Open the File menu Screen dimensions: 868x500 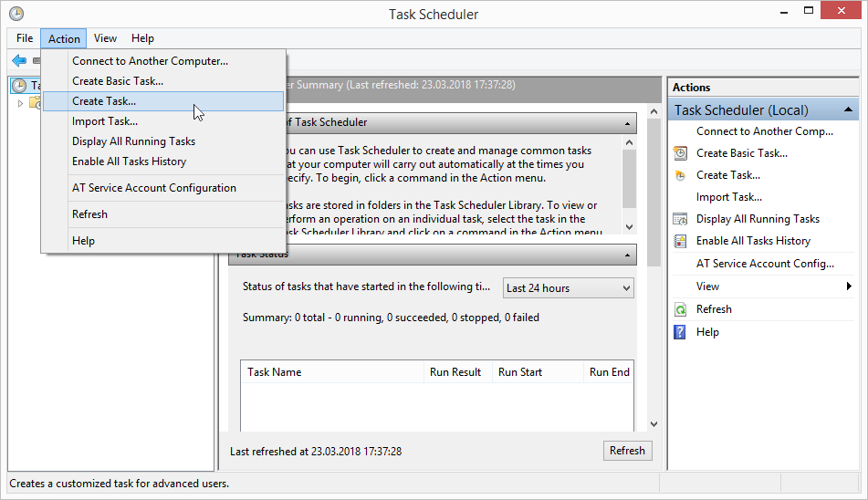point(25,38)
